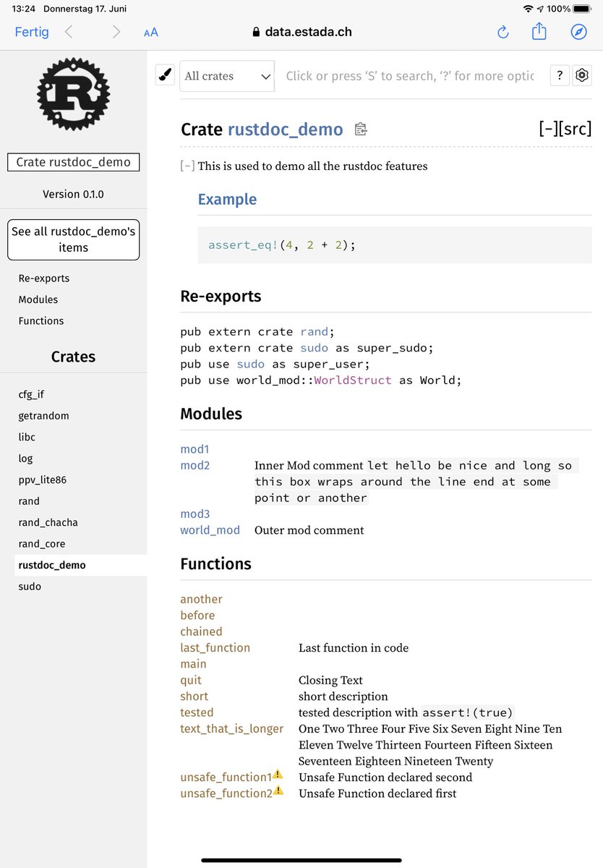Screen dimensions: 603x868
Task: Open function chained
Action: click(201, 631)
